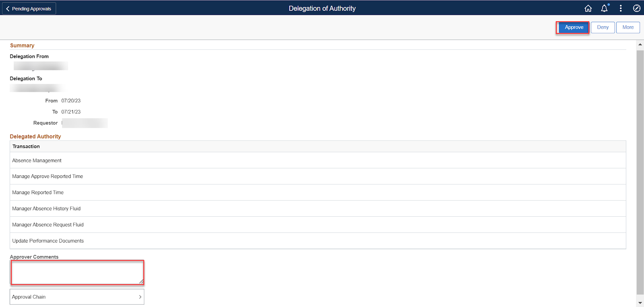The image size is (644, 307).
Task: Open the Actions three-dot menu
Action: click(621, 8)
